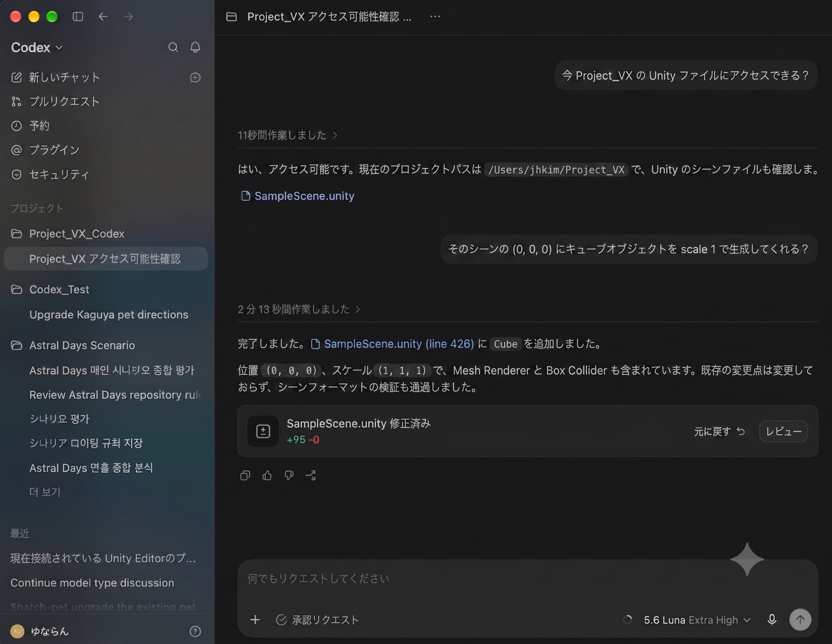Open the SampleScene.unity file link
The width and height of the screenshot is (832, 644).
tap(298, 196)
